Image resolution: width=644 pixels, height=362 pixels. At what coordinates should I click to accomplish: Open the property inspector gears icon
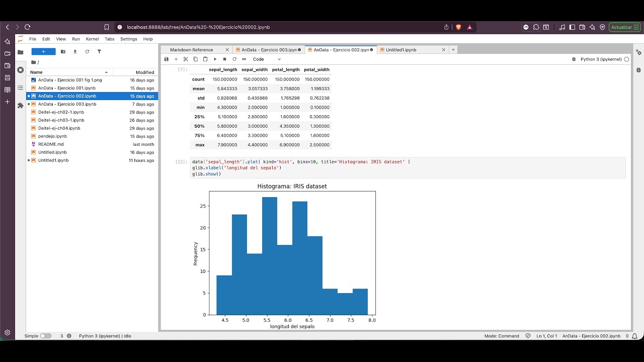pos(638,52)
